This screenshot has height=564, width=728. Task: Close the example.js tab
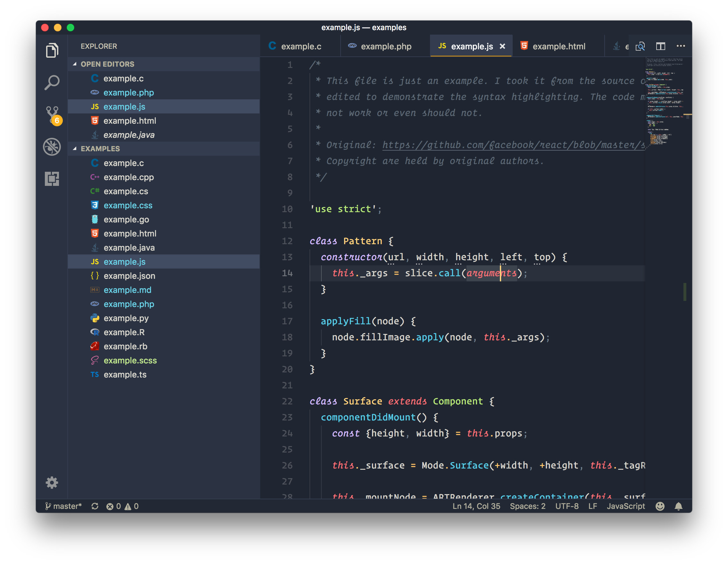502,46
